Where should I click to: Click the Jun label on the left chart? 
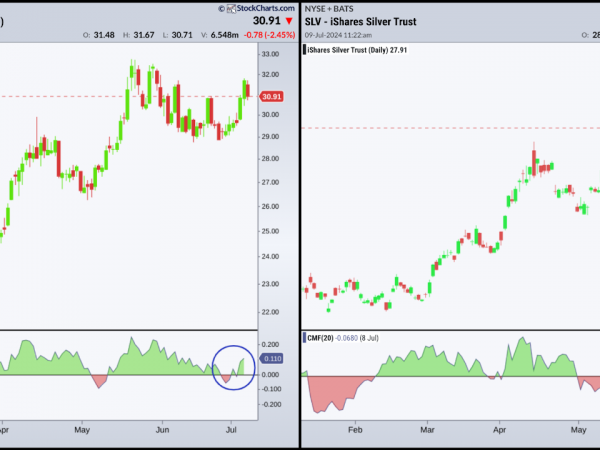pyautogui.click(x=162, y=430)
